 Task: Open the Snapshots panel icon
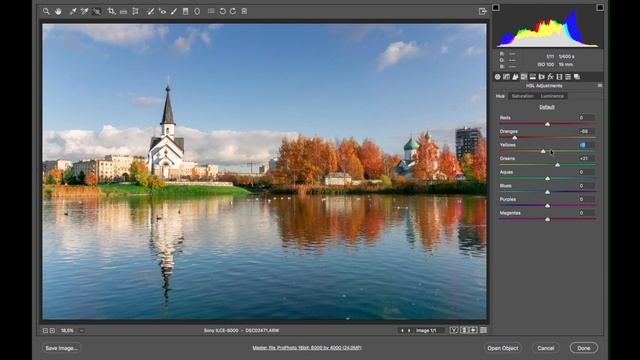click(577, 77)
